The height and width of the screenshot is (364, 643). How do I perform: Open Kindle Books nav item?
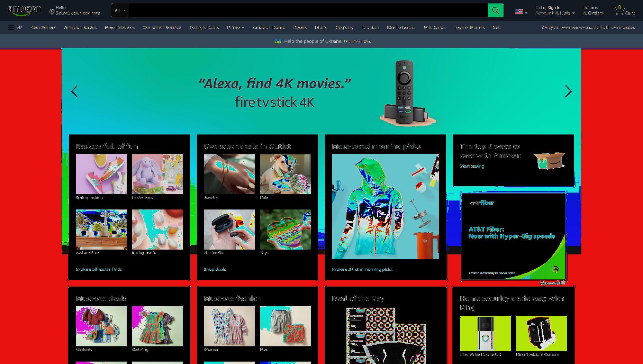coord(401,27)
